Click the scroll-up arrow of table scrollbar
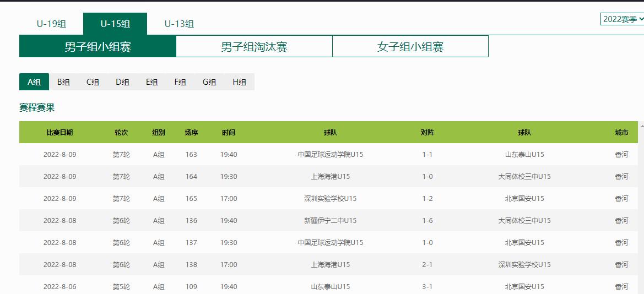This screenshot has height=294, width=644. (642, 126)
